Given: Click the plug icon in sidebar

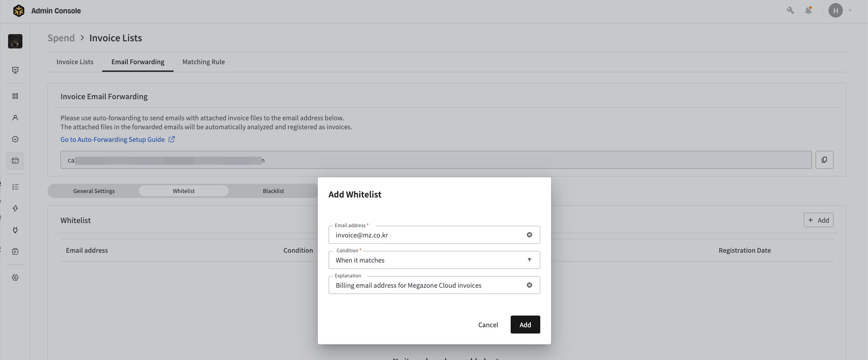Looking at the screenshot, I should click(15, 230).
